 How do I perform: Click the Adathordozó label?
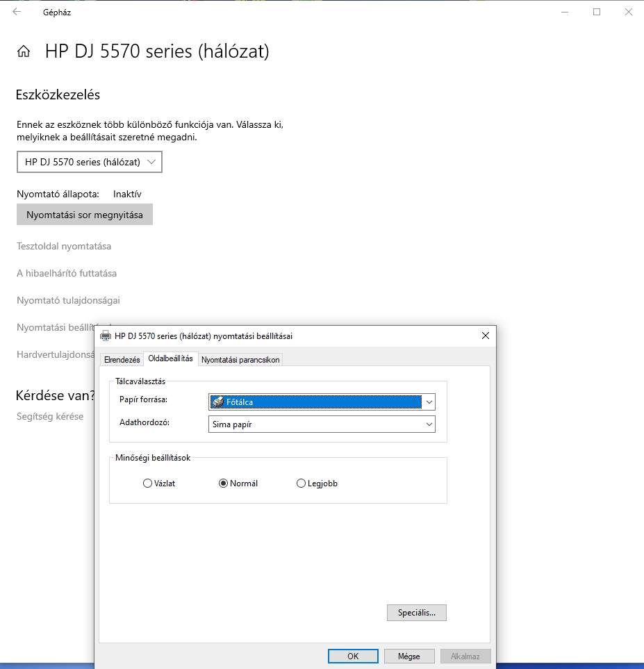point(145,422)
